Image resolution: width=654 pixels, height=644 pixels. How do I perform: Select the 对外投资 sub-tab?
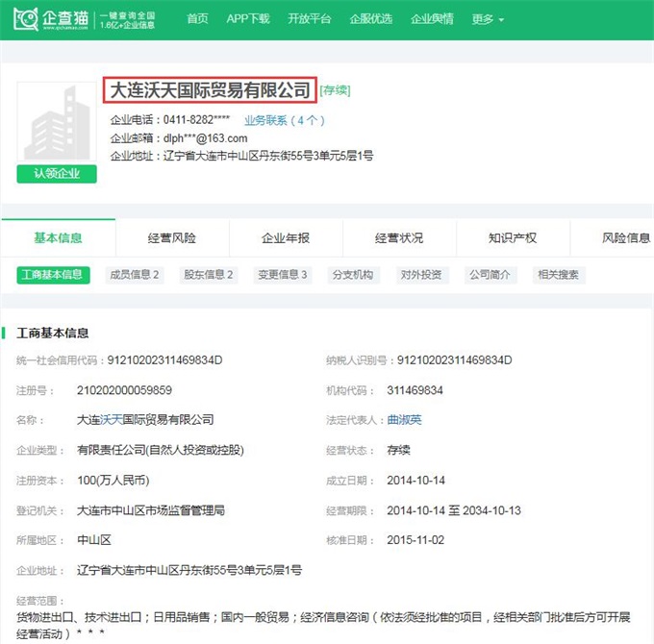pyautogui.click(x=421, y=275)
